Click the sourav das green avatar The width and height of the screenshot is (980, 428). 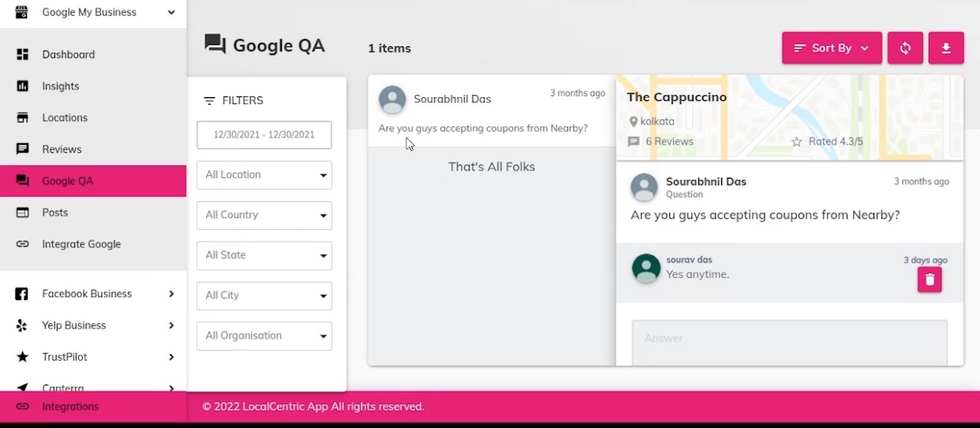(646, 268)
